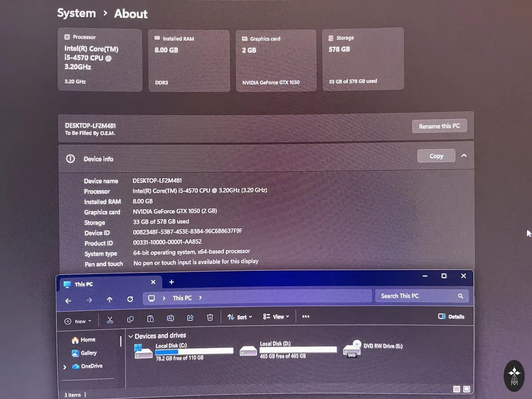Click the Device info circle icon
532x399 pixels.
coord(70,159)
